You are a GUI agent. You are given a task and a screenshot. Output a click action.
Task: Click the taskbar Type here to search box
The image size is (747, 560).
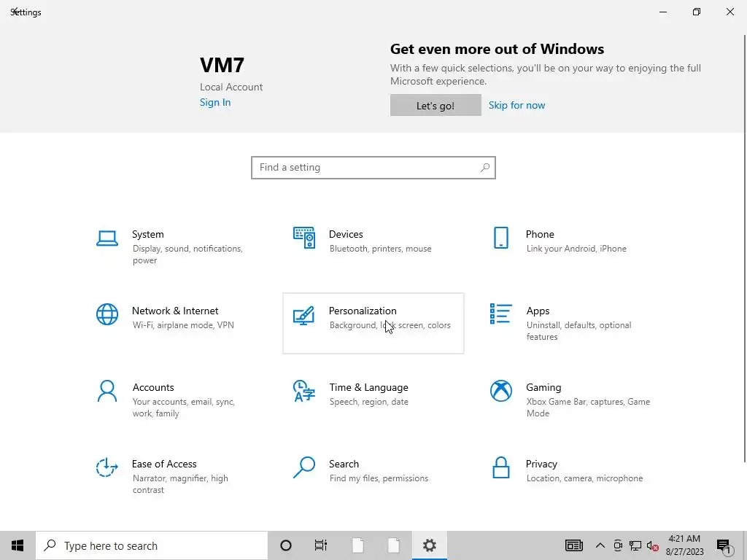click(152, 545)
